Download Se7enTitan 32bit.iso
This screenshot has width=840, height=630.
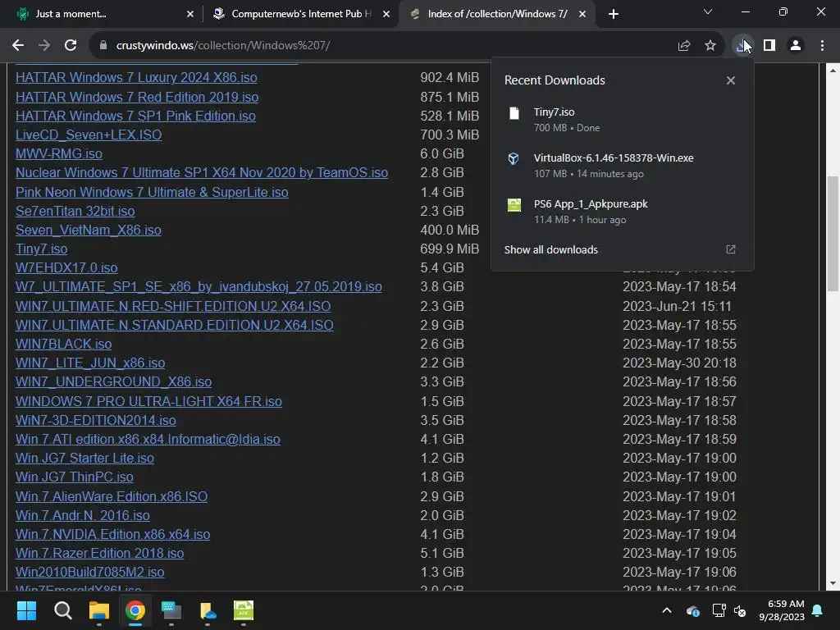click(x=75, y=211)
